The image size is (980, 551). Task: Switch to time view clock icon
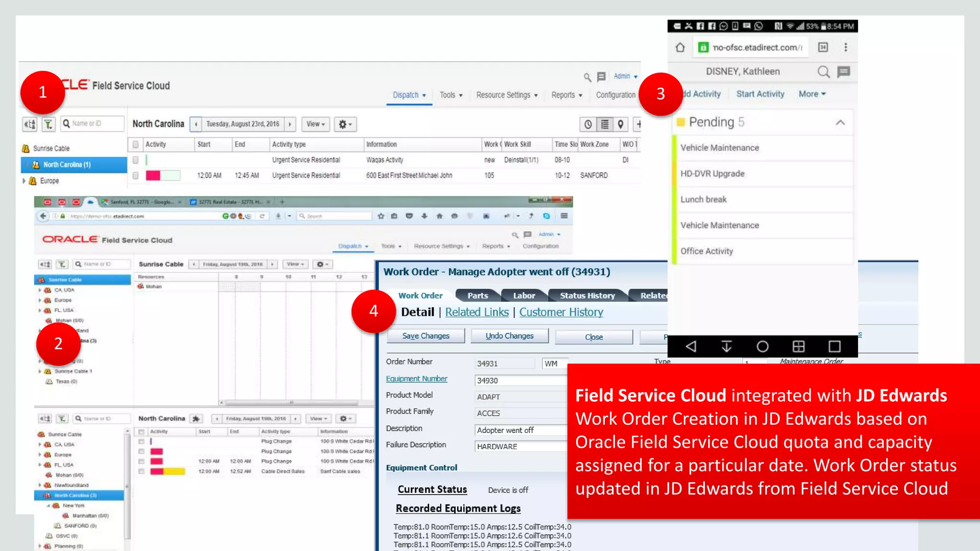tap(588, 124)
